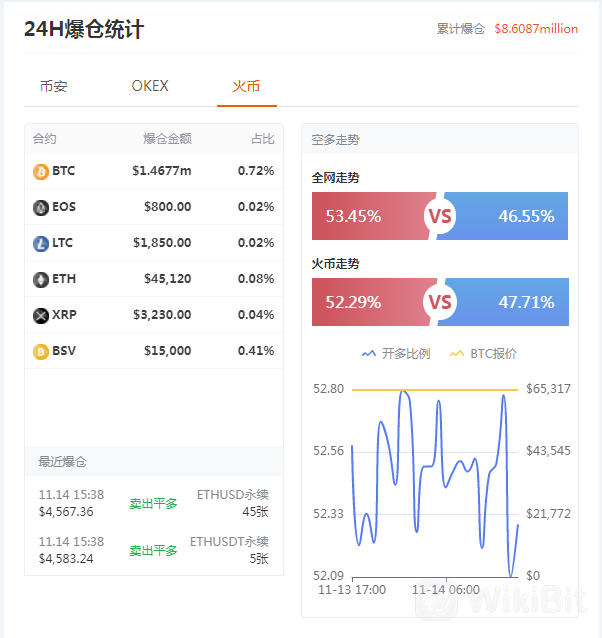Viewport: 602px width, 638px height.
Task: Click the BSV coin icon
Action: click(x=41, y=352)
